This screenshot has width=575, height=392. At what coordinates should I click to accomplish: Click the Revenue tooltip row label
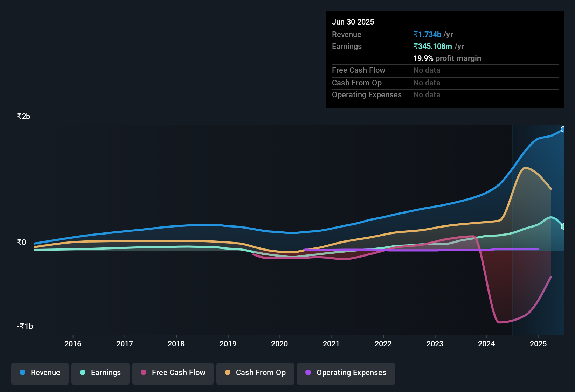click(346, 34)
